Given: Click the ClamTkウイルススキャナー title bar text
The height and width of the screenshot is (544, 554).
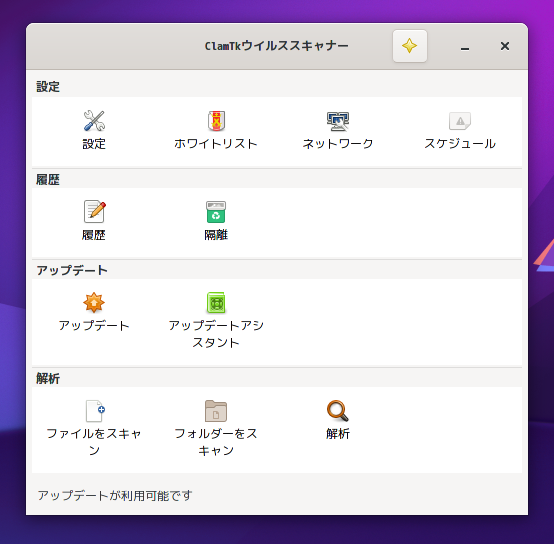Looking at the screenshot, I should pyautogui.click(x=276, y=46).
